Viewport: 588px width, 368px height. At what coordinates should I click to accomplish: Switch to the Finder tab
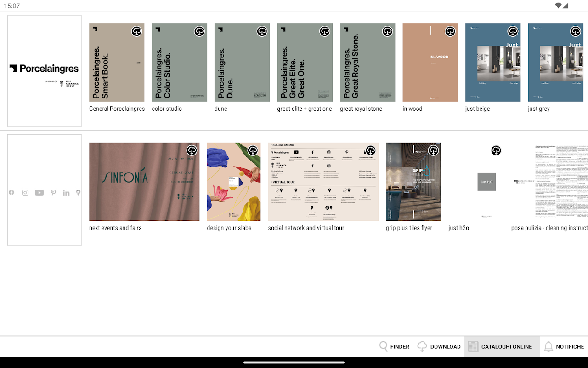pos(395,347)
